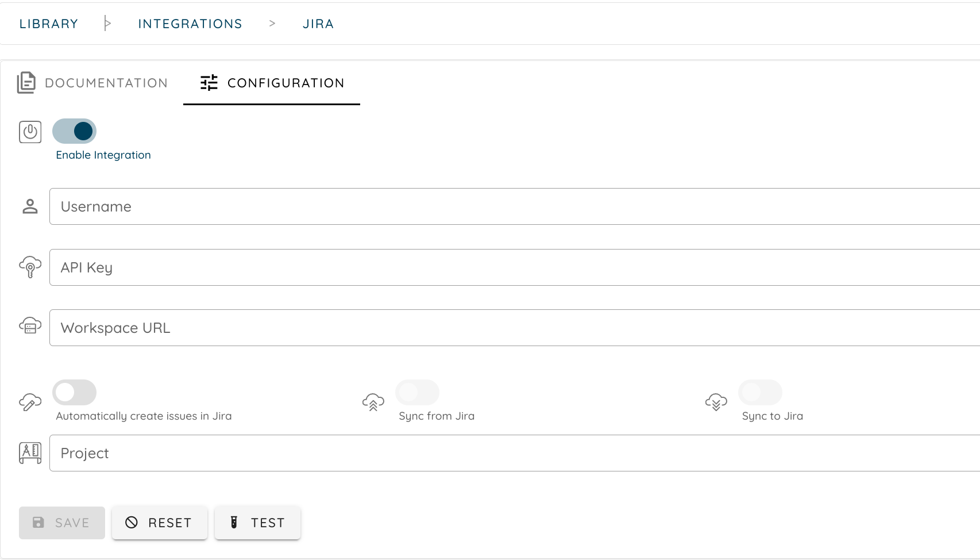Click the document icon on Documentation tab
The height and width of the screenshot is (560, 980).
point(26,83)
